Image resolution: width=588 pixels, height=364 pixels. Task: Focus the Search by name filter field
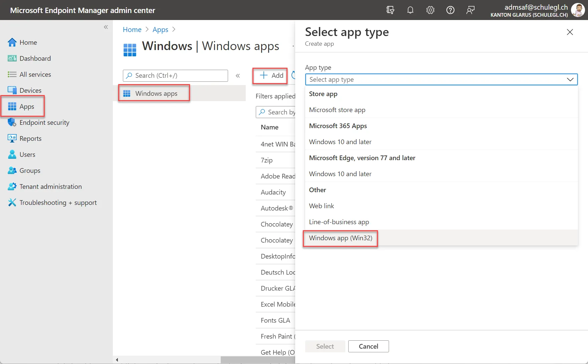click(x=275, y=112)
